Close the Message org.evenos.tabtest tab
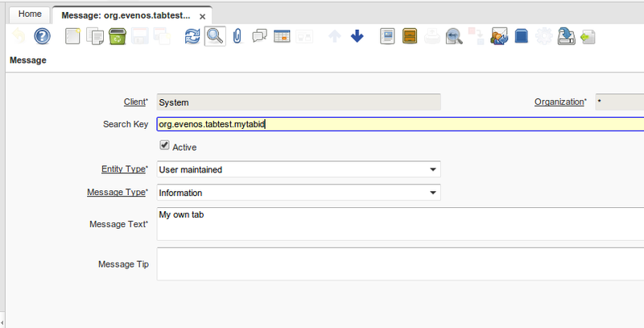Viewport: 644px width, 328px height. [202, 16]
